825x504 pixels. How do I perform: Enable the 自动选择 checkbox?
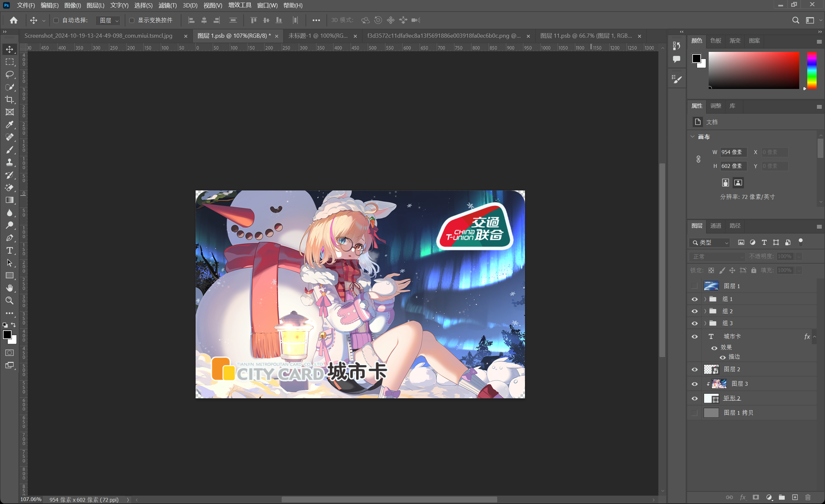[56, 20]
